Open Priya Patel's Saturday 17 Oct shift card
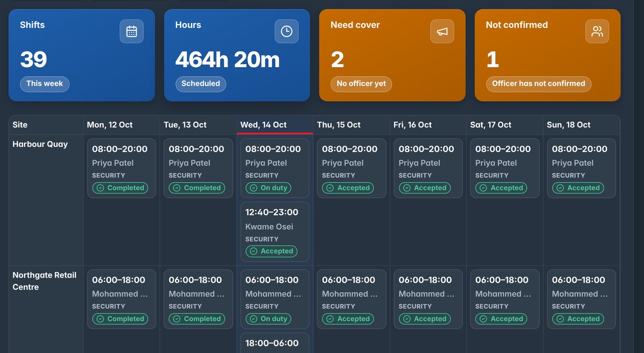Image resolution: width=644 pixels, height=353 pixels. 505,168
